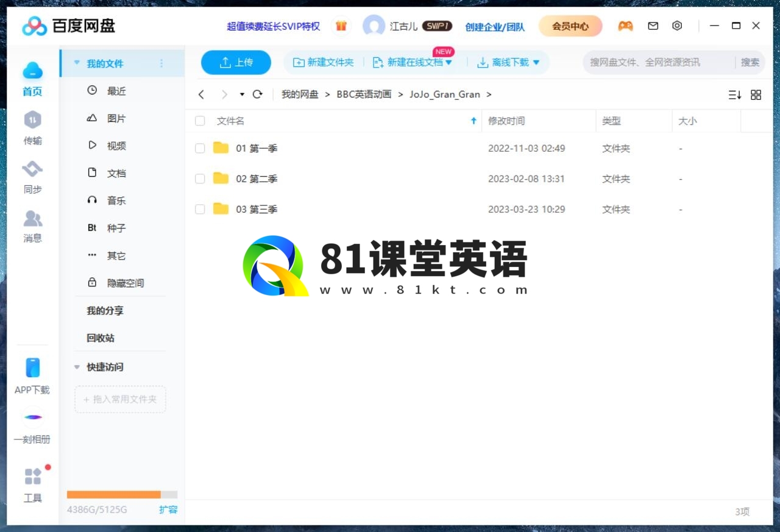Screen dimensions: 780x532
Task: Click the 江古儿 user avatar
Action: pos(374,26)
